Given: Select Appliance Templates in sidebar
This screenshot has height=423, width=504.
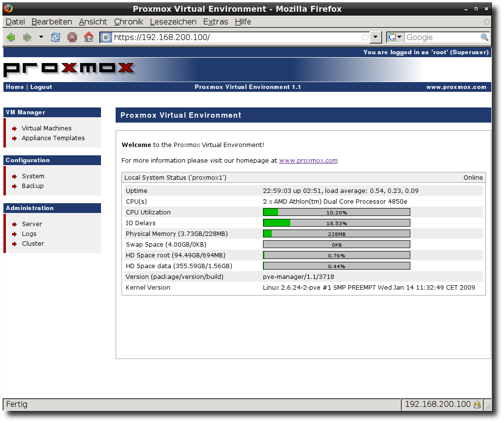Looking at the screenshot, I should pos(53,138).
